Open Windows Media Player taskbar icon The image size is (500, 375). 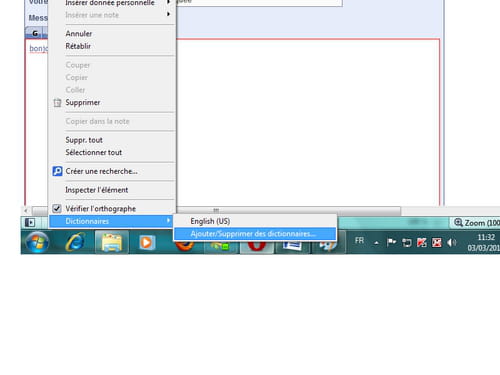pyautogui.click(x=147, y=242)
